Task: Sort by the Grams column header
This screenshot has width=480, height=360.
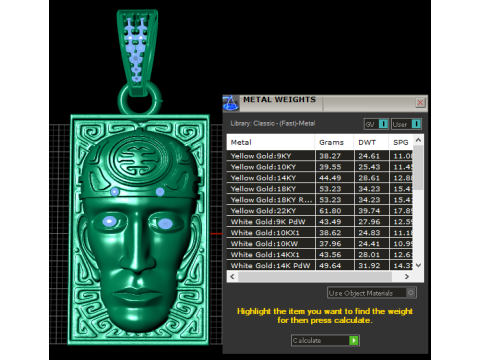Action: 334,142
